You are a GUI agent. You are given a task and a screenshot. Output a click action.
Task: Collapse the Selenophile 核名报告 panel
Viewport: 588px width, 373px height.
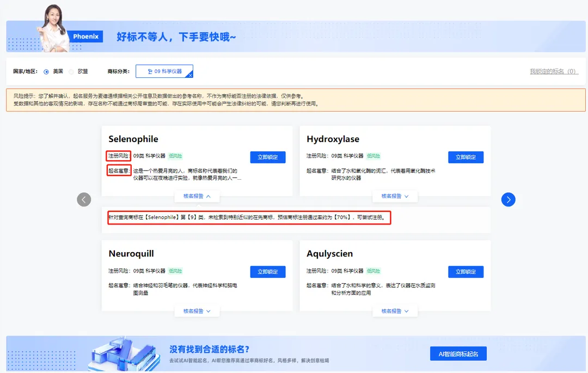[197, 196]
